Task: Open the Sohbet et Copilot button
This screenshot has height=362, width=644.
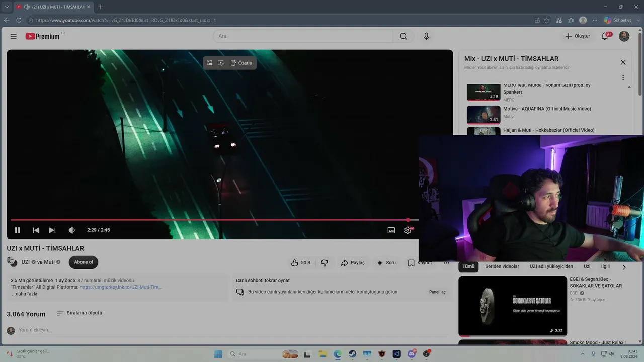Action: tap(617, 20)
